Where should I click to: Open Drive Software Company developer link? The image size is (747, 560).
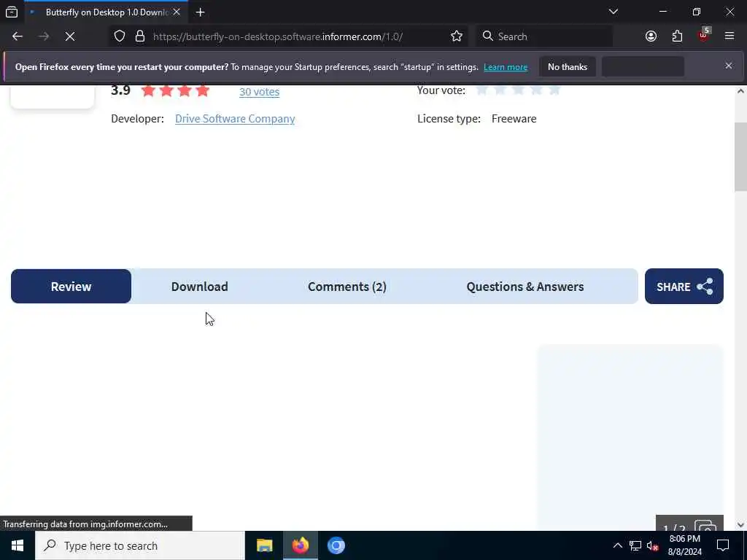pos(235,119)
